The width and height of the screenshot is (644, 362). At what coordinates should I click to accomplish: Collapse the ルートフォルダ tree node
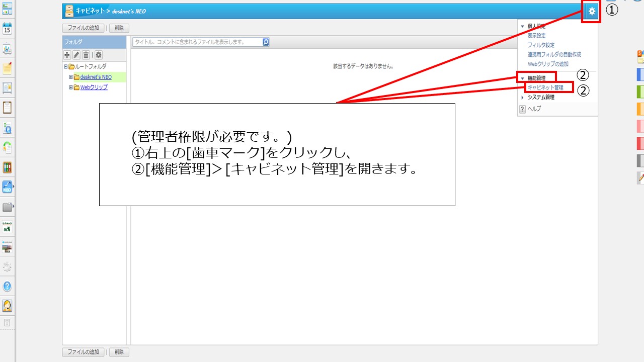pos(65,66)
